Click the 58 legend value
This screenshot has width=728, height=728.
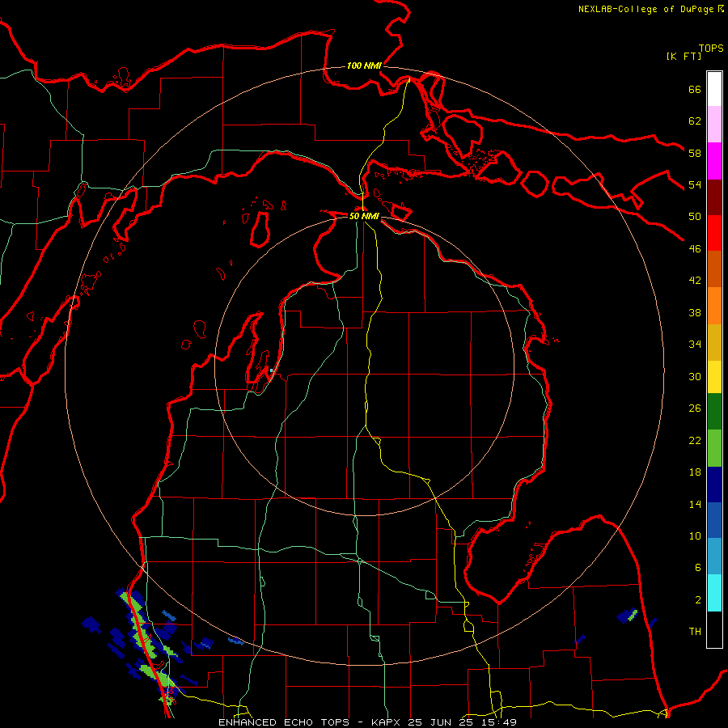(695, 153)
